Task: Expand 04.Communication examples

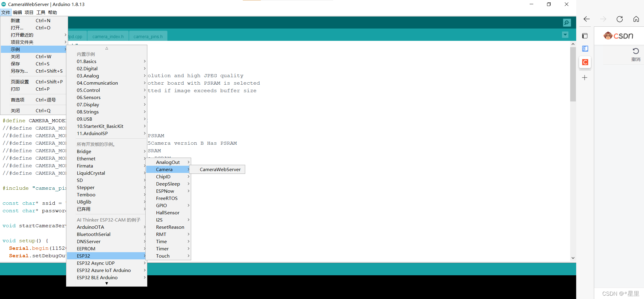Action: tap(107, 83)
